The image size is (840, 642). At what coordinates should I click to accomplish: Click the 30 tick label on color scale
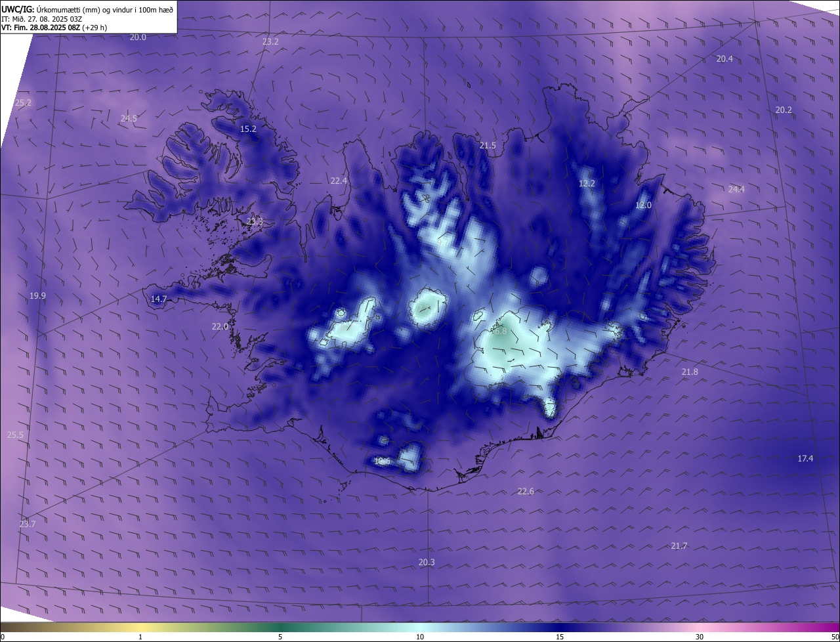[700, 637]
